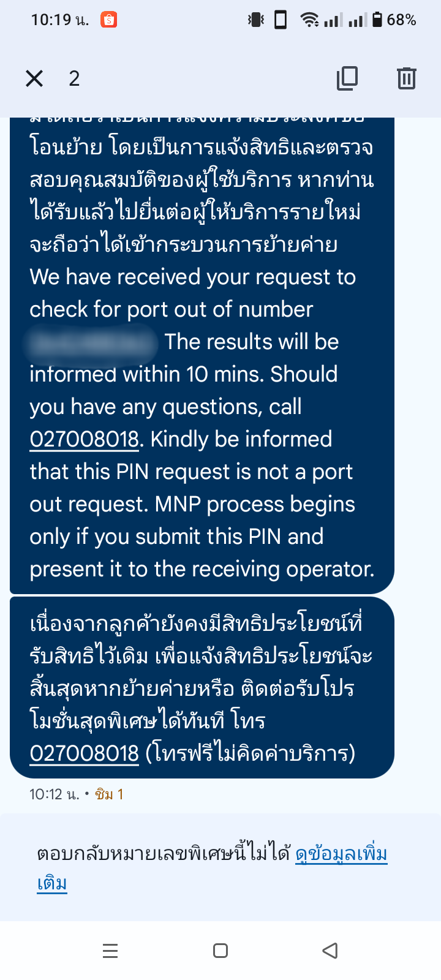Tap the battery 68% indicator
Image resolution: width=441 pixels, height=980 pixels.
[x=394, y=20]
